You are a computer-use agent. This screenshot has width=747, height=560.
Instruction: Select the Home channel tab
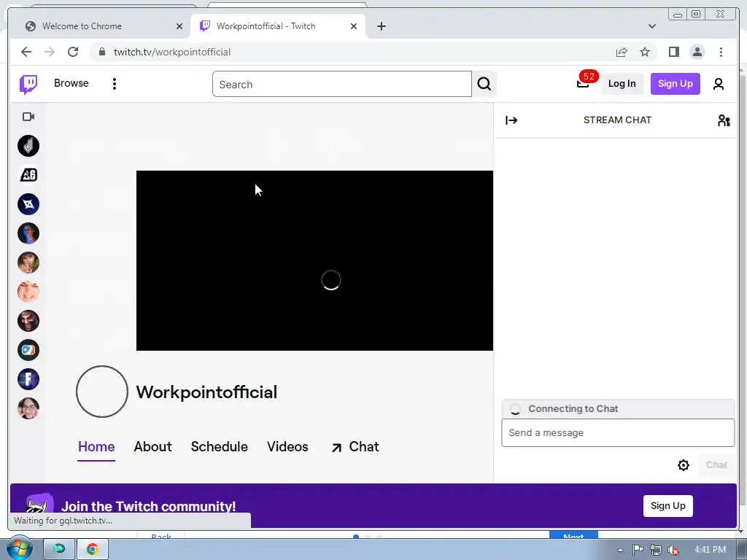point(96,447)
